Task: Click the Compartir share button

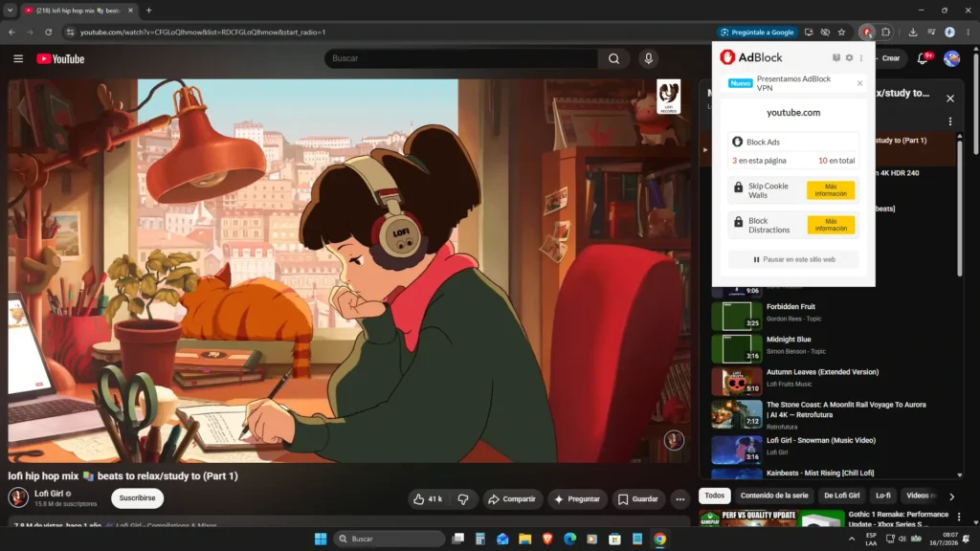Action: click(x=512, y=498)
